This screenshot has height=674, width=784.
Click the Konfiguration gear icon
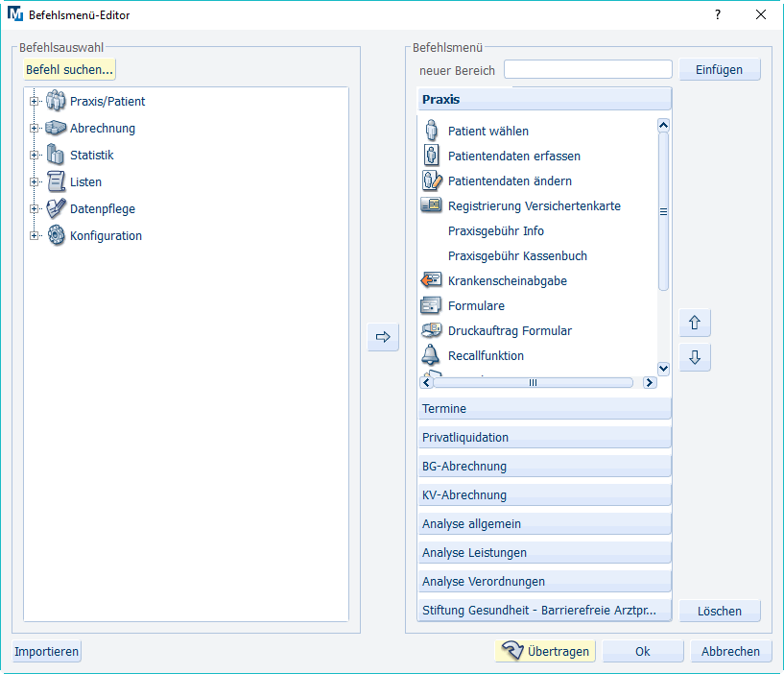[57, 235]
